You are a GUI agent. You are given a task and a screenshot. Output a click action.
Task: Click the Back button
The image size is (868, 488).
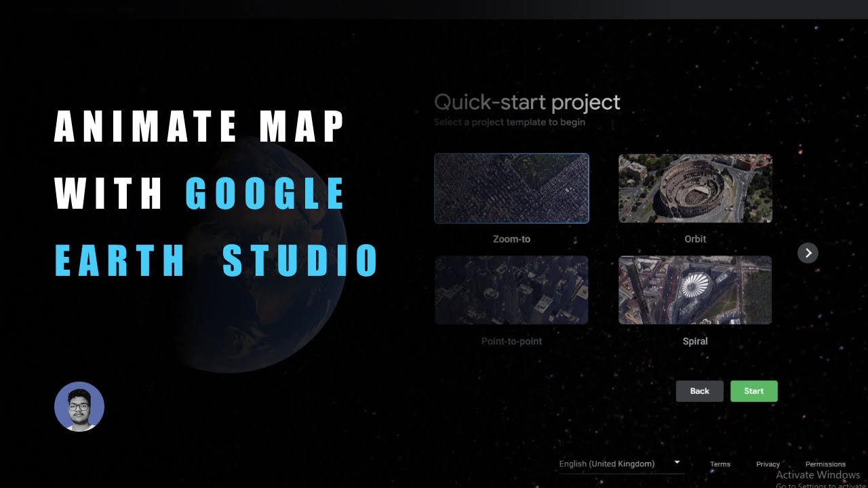(700, 391)
